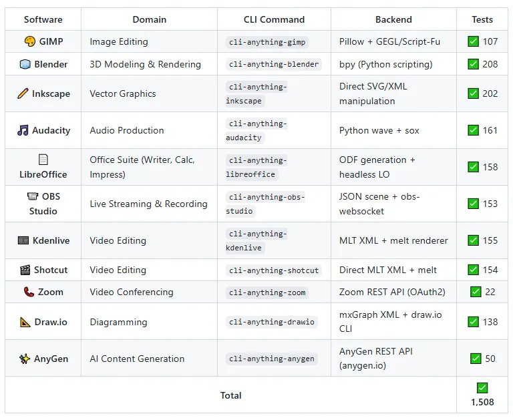Click the Software column header
Screen dimensions: 513x420
pyautogui.click(x=43, y=19)
